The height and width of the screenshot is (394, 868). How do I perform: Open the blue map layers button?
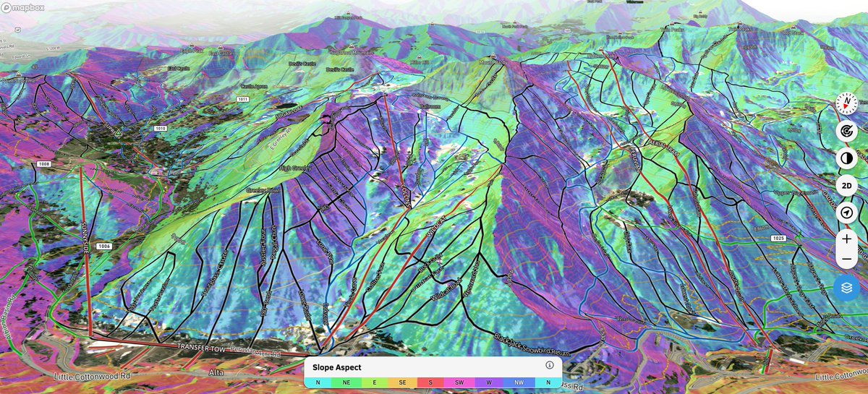(846, 287)
